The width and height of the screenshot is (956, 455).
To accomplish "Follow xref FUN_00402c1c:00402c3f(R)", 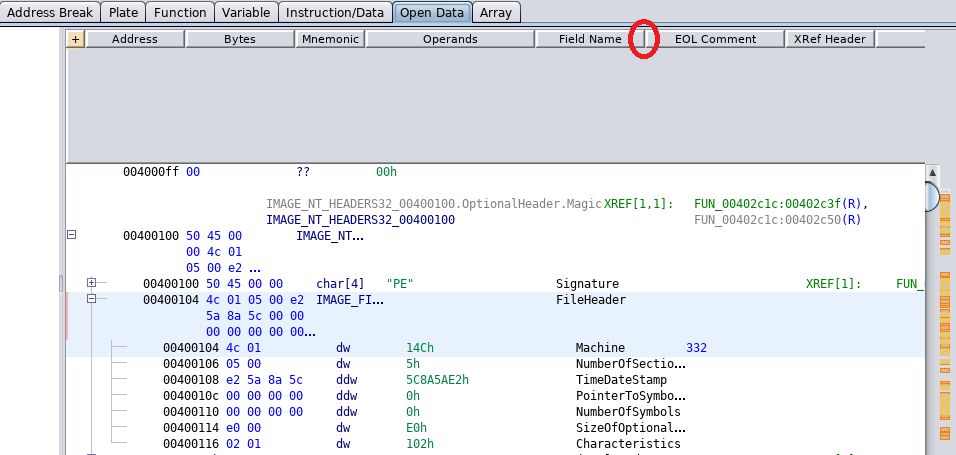I will tap(780, 204).
